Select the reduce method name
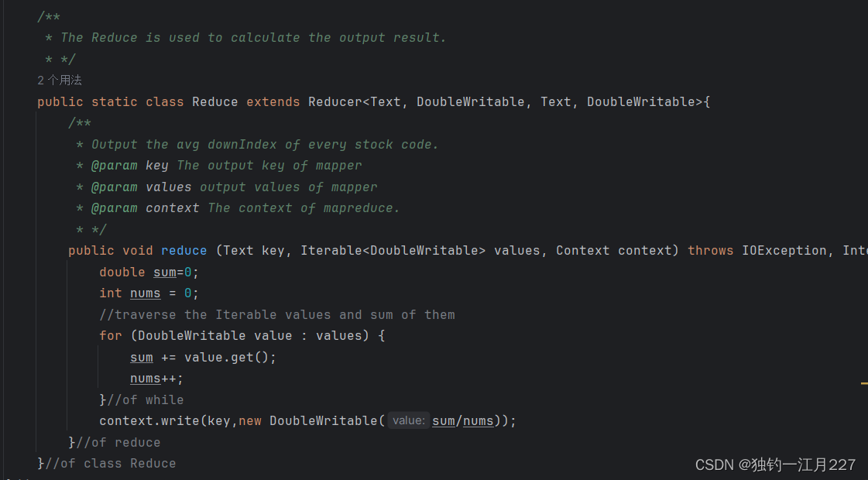The image size is (868, 480). coord(184,251)
